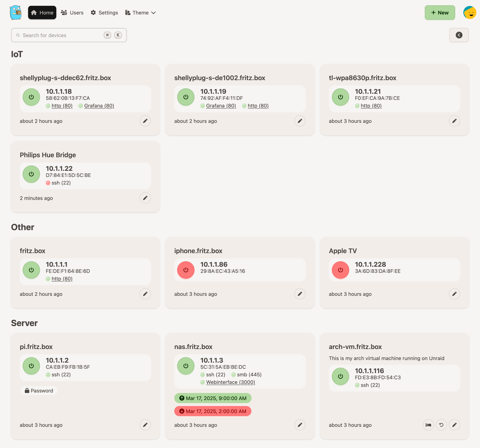Viewport: 480px width, 448px height.
Task: Click the scheduled wake time Mar 17 9:00 AM
Action: pos(213,398)
